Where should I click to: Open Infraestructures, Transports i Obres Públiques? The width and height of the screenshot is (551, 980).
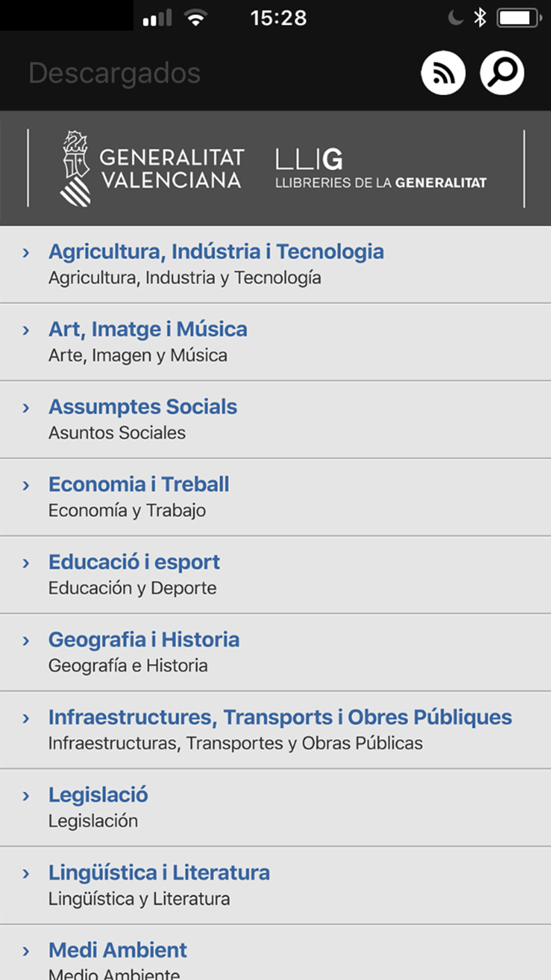click(280, 718)
